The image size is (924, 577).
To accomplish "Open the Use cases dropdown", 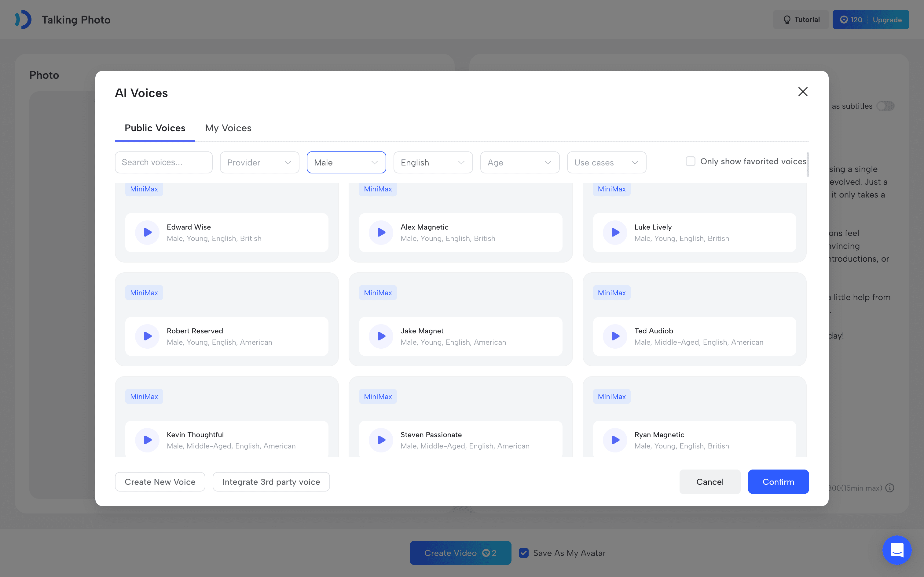I will (x=606, y=162).
